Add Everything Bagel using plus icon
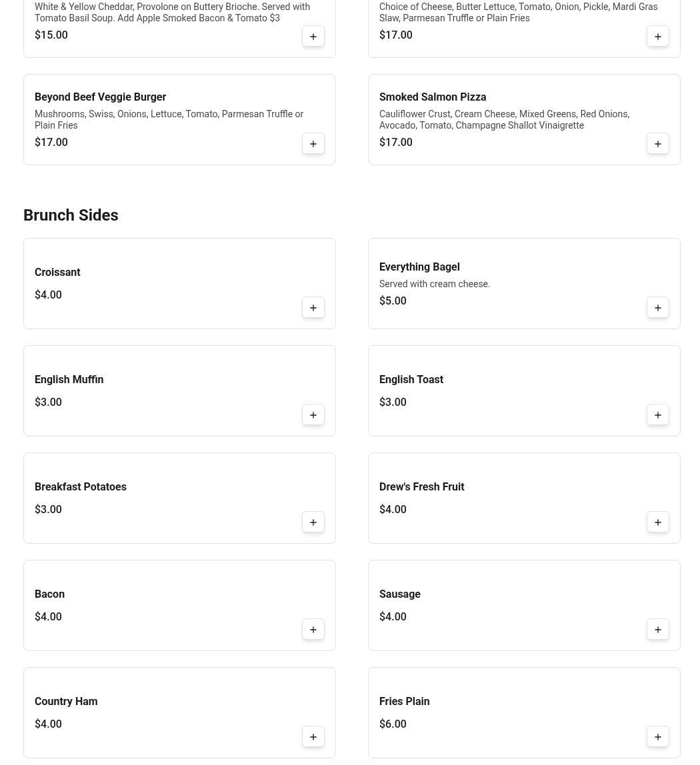Viewport: 700px width, 765px height. [x=658, y=308]
